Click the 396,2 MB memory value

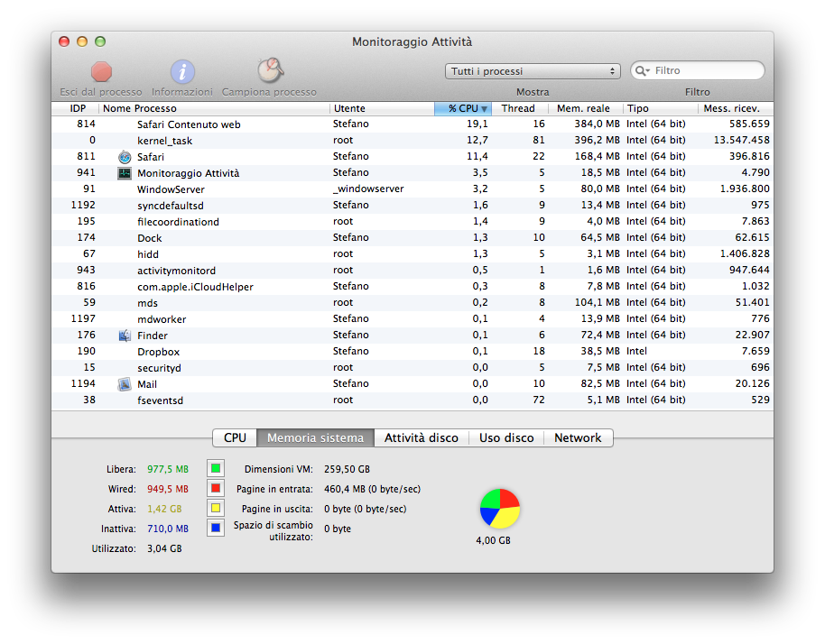pyautogui.click(x=597, y=141)
